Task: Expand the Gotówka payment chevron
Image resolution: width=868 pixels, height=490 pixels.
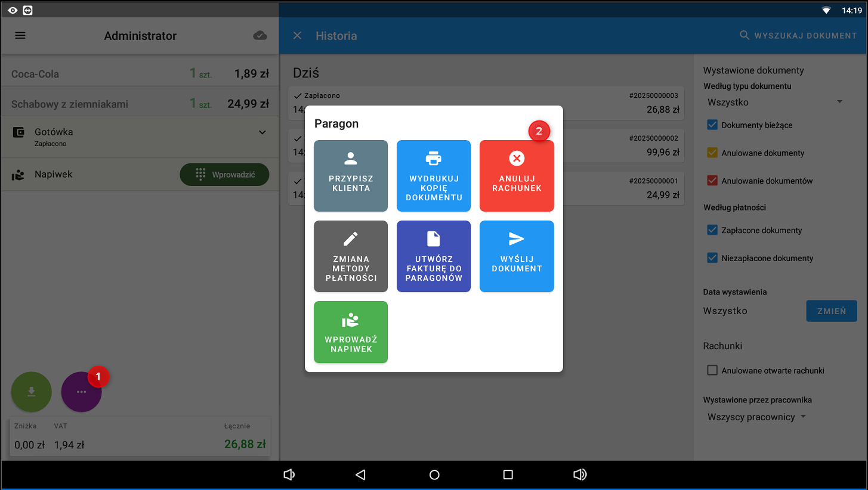Action: tap(262, 132)
